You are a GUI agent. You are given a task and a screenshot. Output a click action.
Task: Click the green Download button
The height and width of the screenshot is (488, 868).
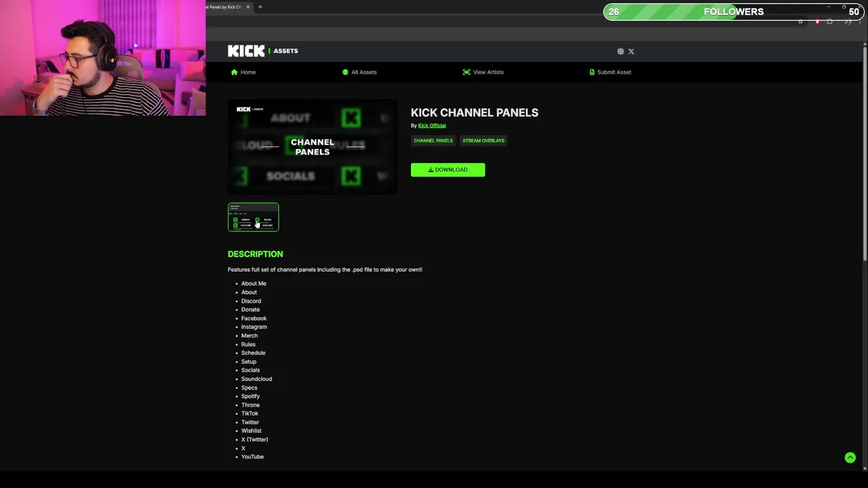[x=448, y=169]
